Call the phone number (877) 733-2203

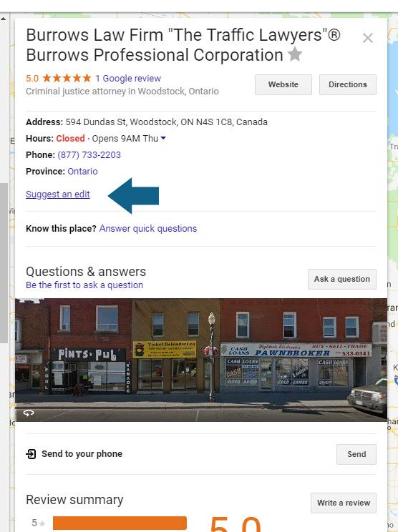click(89, 155)
